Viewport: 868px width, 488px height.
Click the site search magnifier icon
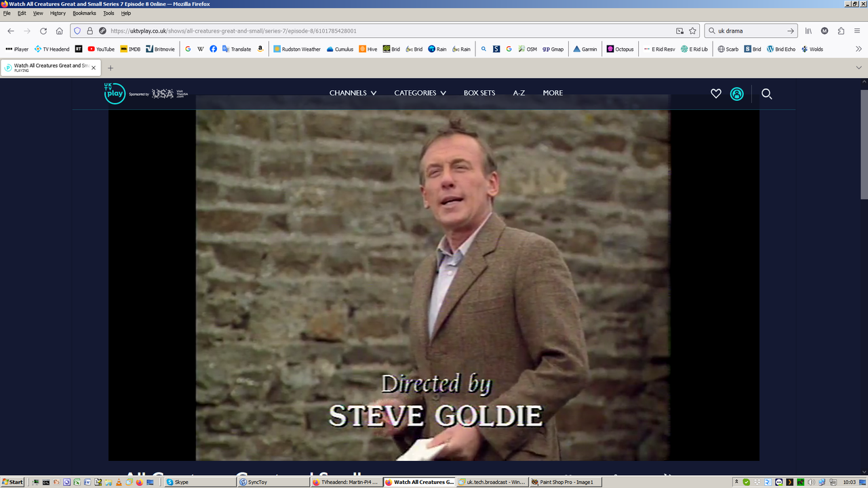[x=766, y=94]
